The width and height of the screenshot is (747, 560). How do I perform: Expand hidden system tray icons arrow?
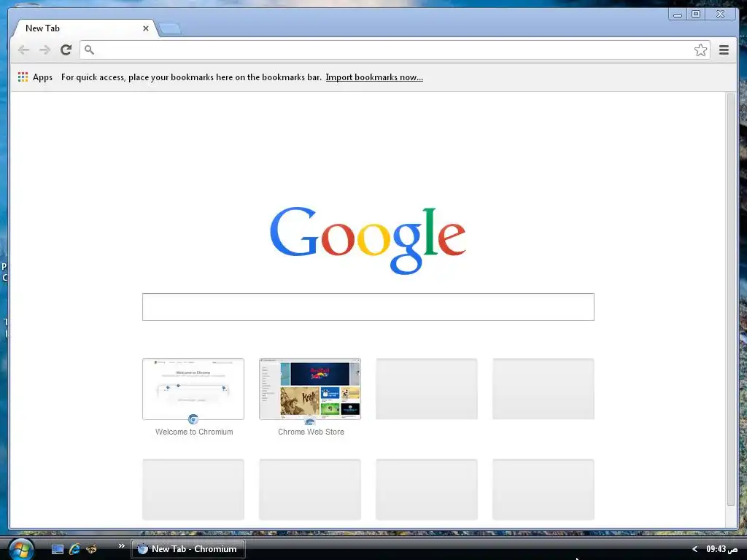[x=694, y=549]
